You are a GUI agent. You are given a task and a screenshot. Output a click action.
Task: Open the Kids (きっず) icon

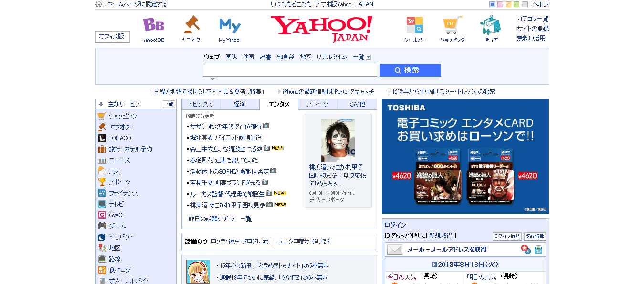pyautogui.click(x=490, y=25)
